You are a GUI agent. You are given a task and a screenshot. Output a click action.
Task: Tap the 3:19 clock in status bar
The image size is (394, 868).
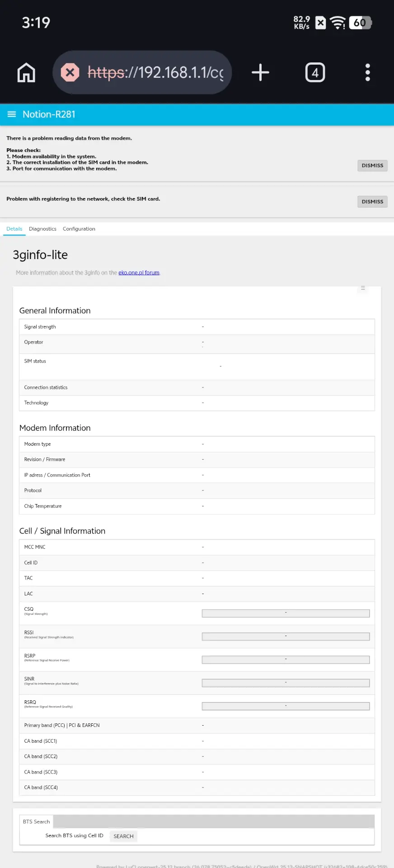point(36,23)
